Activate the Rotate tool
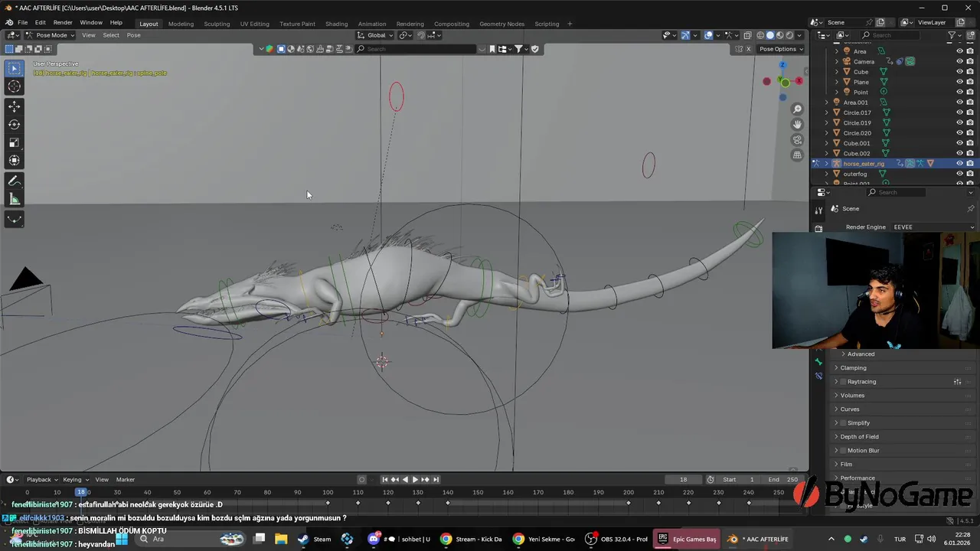Image resolution: width=980 pixels, height=551 pixels. point(15,124)
